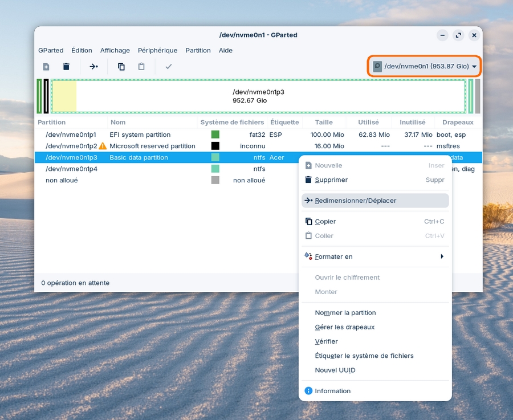The height and width of the screenshot is (420, 513).
Task: Click the blue Information icon in context menu
Action: pyautogui.click(x=308, y=391)
